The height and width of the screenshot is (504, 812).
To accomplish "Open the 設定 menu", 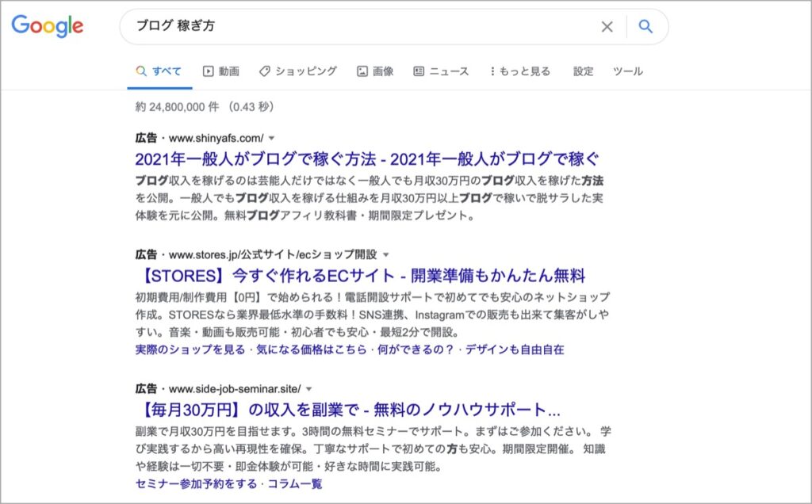I will (583, 71).
